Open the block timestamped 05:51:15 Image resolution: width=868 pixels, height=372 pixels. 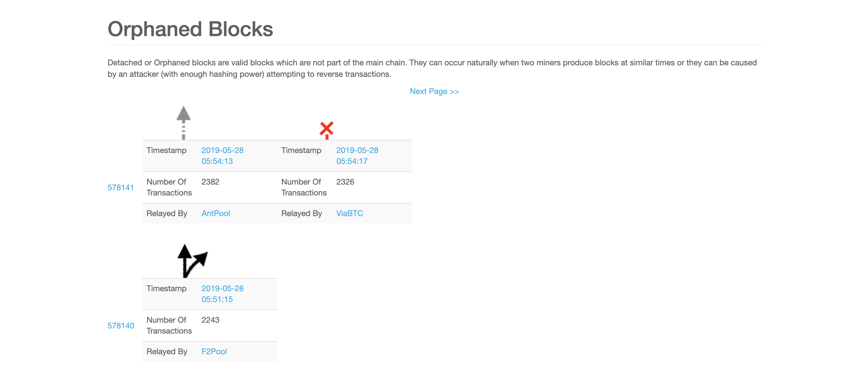click(x=222, y=293)
